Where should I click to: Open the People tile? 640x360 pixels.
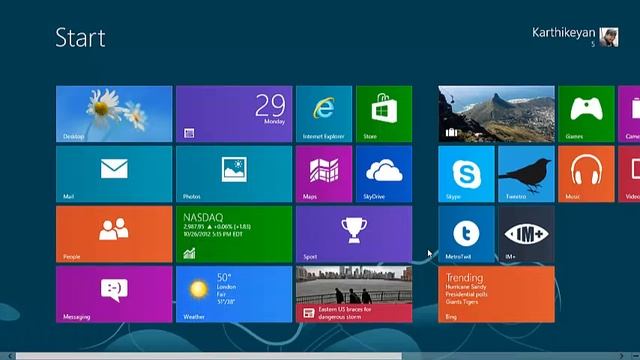tap(114, 234)
